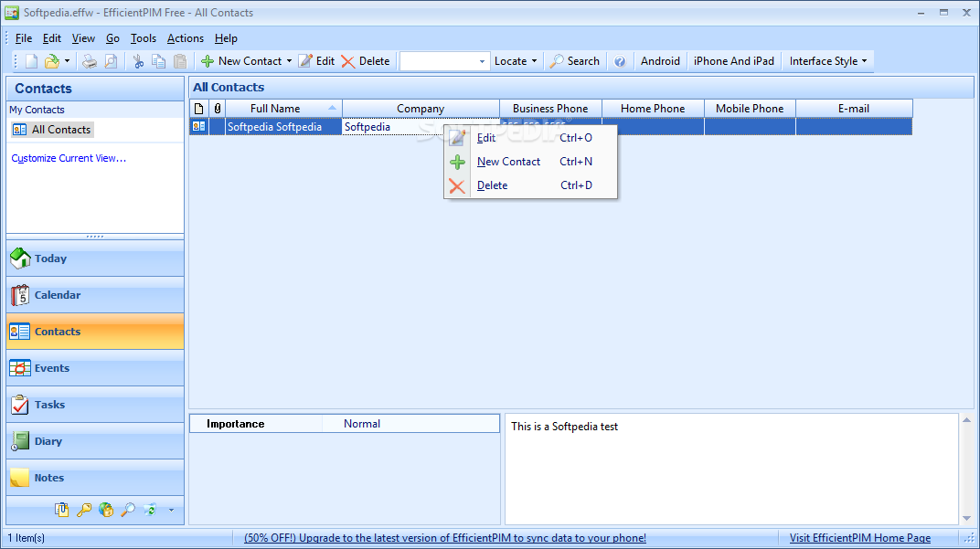The width and height of the screenshot is (980, 549).
Task: Click the notes pane scroll-down arrow
Action: click(x=966, y=518)
